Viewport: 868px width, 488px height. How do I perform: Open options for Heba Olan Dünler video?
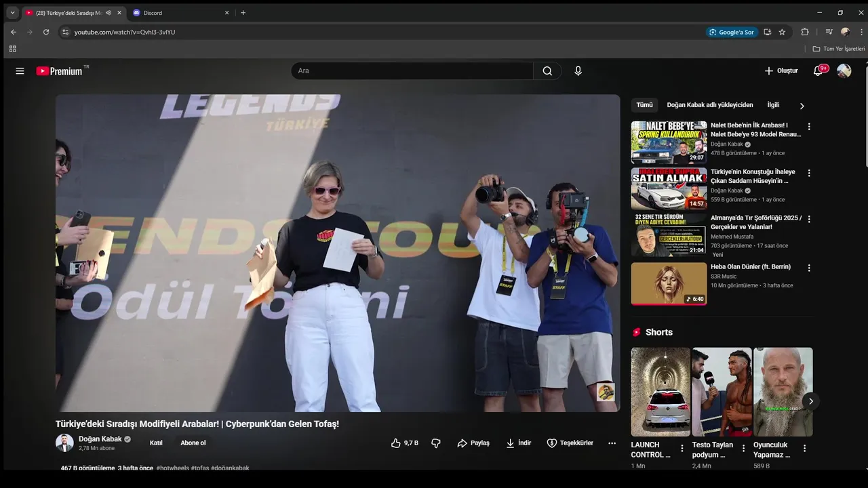tap(808, 268)
